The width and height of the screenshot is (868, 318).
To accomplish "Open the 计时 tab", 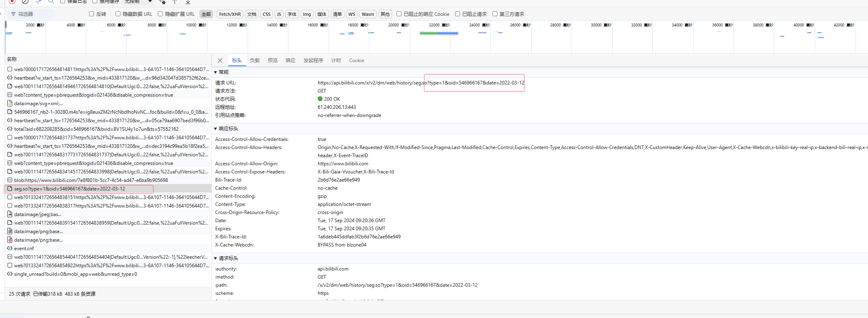I will (336, 61).
